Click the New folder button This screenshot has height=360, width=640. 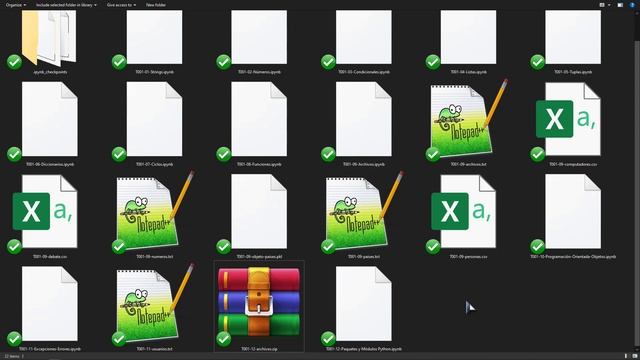(x=156, y=5)
